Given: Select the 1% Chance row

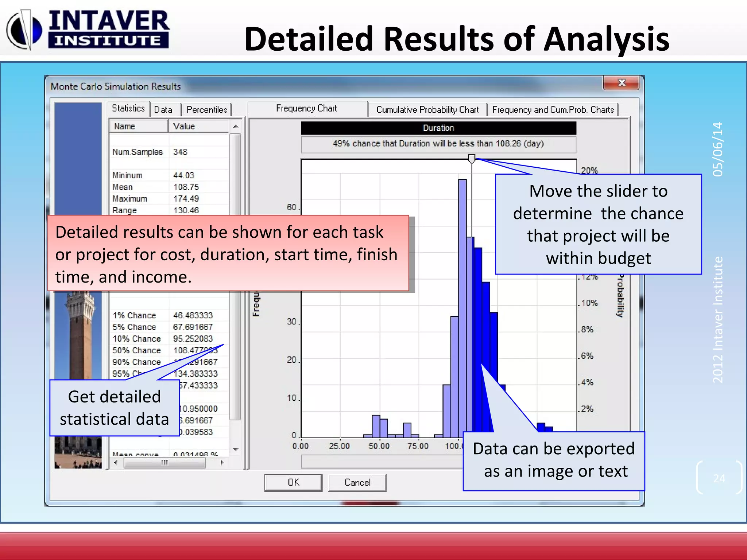Looking at the screenshot, I should pos(170,315).
